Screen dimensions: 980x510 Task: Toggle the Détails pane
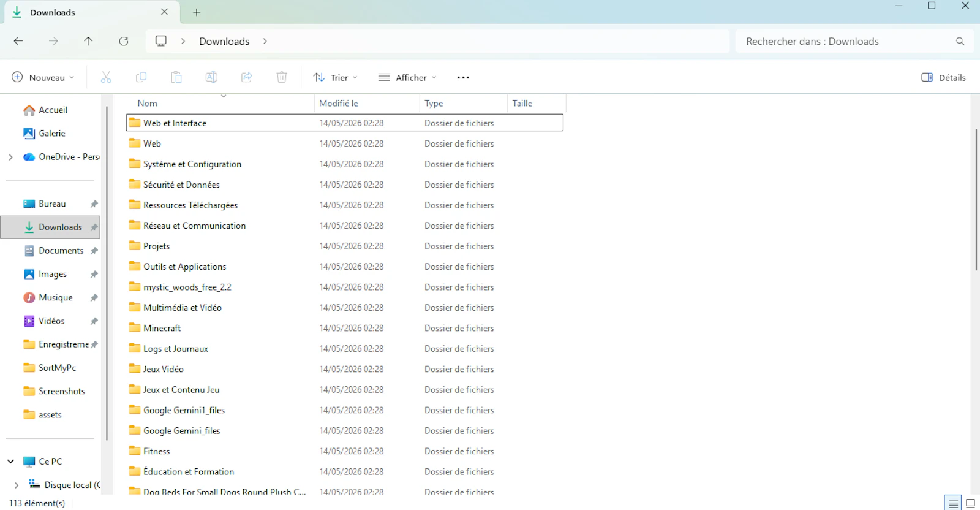click(x=943, y=77)
